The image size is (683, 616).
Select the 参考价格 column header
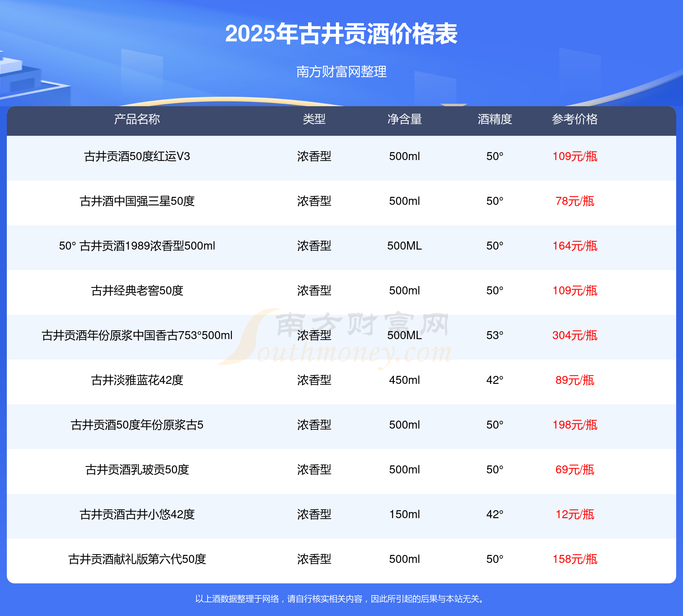coord(575,119)
